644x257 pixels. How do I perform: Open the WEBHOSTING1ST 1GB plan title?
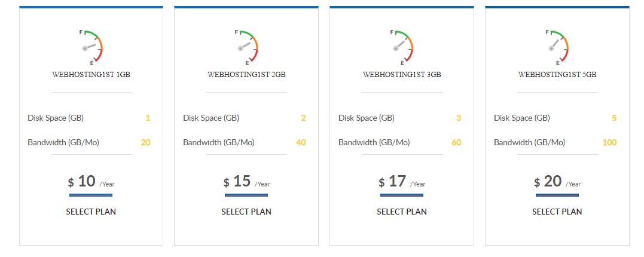[x=91, y=75]
